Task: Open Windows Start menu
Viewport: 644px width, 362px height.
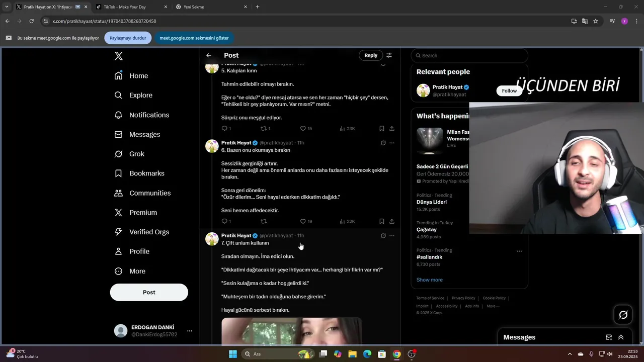Action: point(233,354)
